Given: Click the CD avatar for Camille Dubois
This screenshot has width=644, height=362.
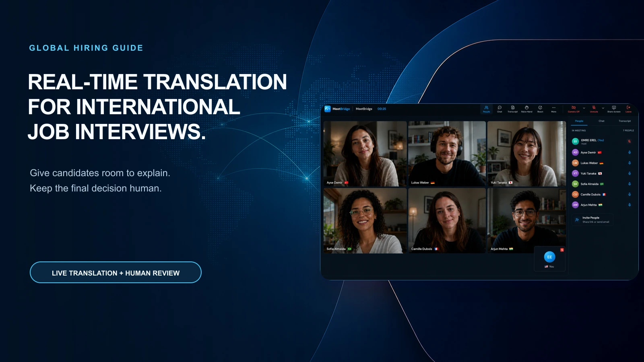Looking at the screenshot, I should pyautogui.click(x=575, y=194).
